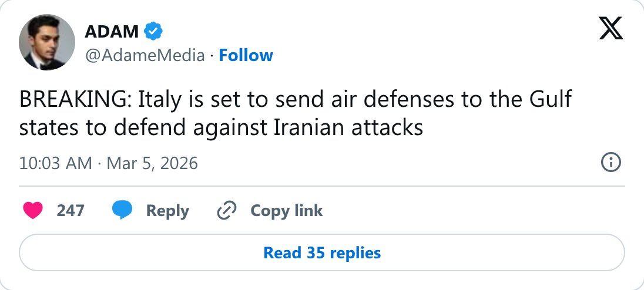Screen dimensions: 644x290
Task: Open the 10:03 AM Mar 5, 2026 timestamp
Action: (109, 163)
